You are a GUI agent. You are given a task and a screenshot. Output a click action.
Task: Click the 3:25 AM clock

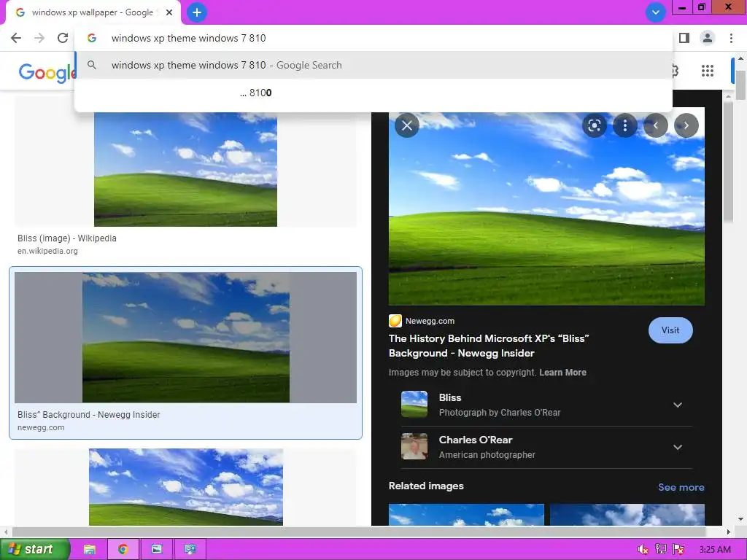[x=715, y=550]
